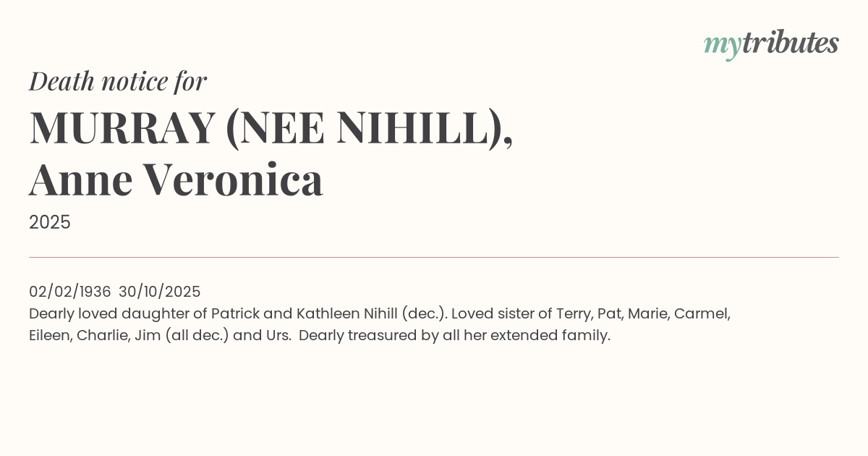Click the name "Terry" in sibling list
Viewport: 868px width, 456px height.
coord(572,313)
